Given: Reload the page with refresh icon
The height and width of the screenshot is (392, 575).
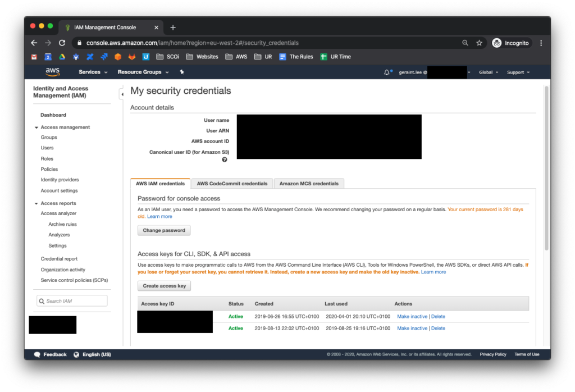Looking at the screenshot, I should (62, 43).
